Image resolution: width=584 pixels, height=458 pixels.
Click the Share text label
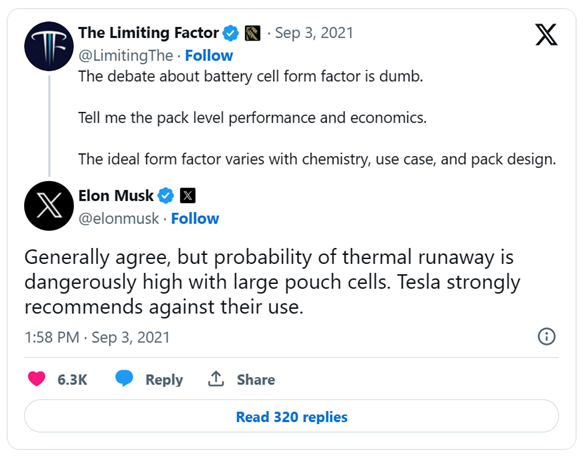click(256, 379)
